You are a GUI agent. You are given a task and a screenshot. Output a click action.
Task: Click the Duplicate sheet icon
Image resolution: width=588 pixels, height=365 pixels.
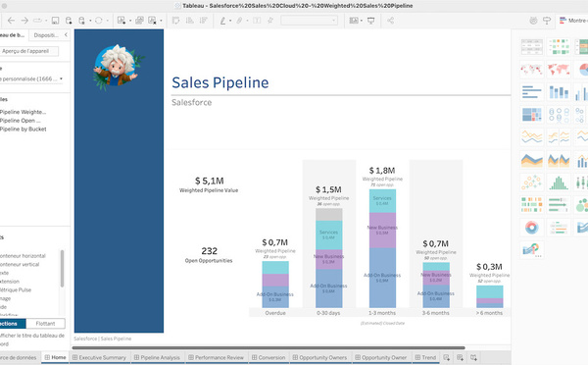pyautogui.click(x=139, y=21)
